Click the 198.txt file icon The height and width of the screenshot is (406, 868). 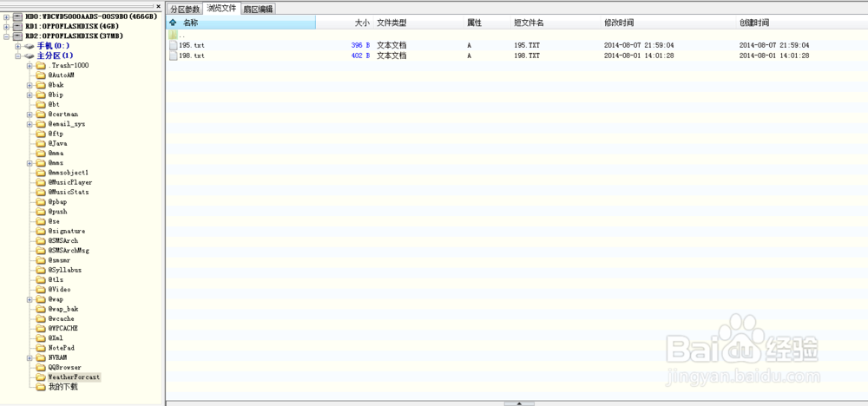(x=174, y=56)
